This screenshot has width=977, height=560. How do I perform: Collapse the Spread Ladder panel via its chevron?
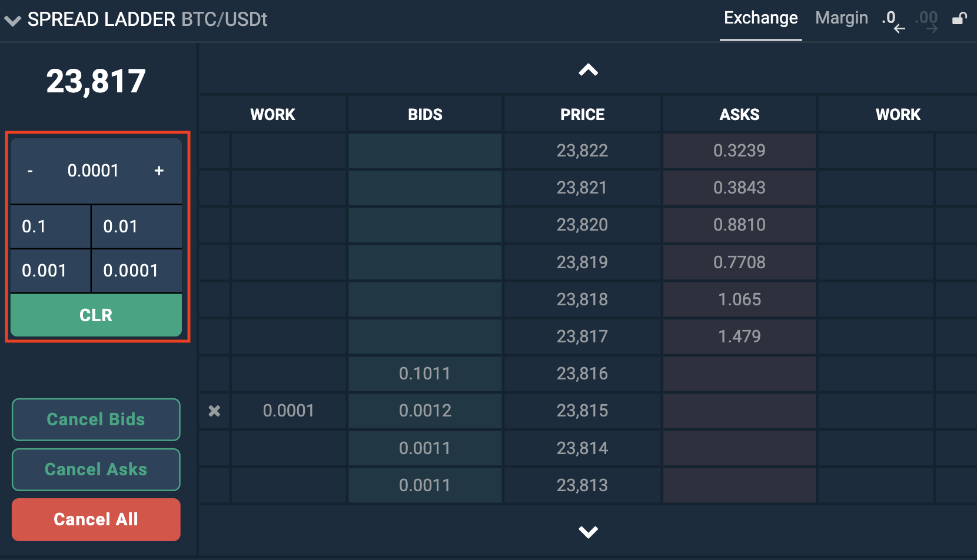tap(13, 19)
